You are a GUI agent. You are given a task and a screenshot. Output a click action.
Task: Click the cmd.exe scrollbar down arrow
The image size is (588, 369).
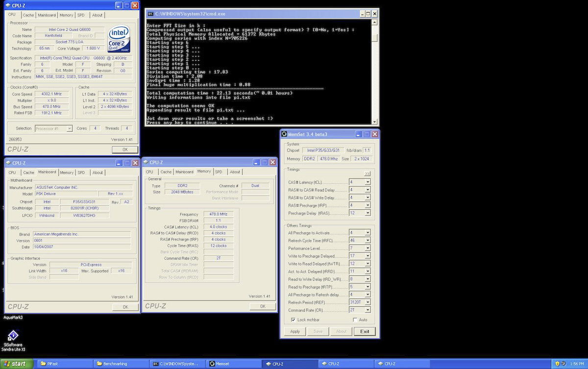click(375, 122)
